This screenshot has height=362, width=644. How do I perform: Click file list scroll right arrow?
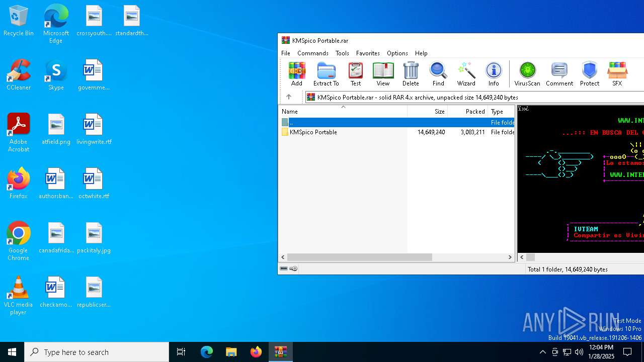click(x=510, y=257)
